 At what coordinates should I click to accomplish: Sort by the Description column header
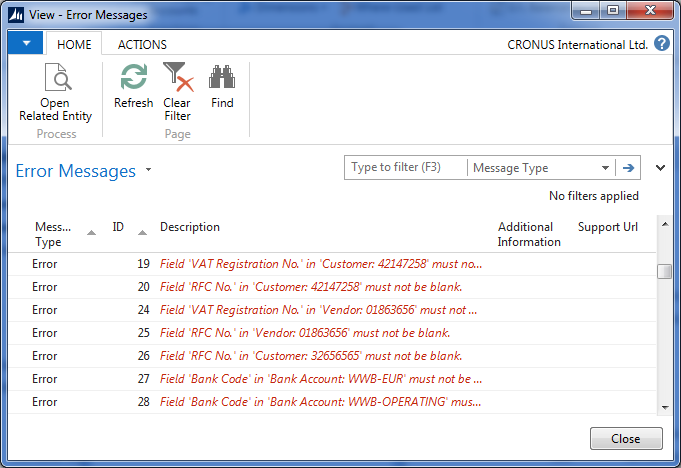(190, 227)
